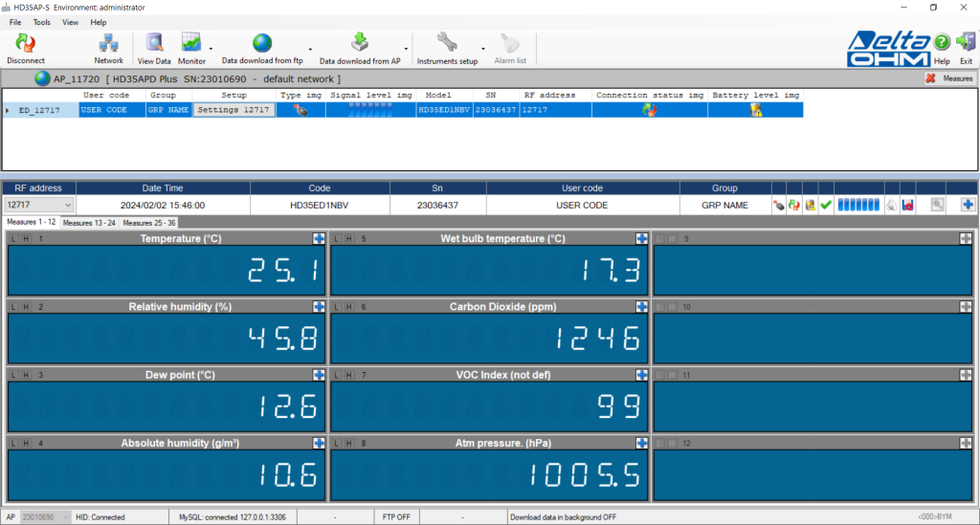Screen dimensions: 980x525
Task: Click the HD35ED1NBV model cell
Action: click(444, 110)
